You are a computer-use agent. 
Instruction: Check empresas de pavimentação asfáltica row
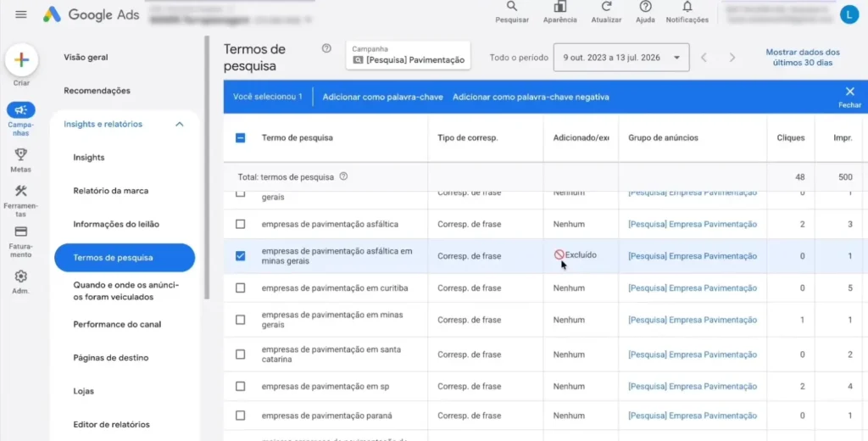[x=240, y=225]
